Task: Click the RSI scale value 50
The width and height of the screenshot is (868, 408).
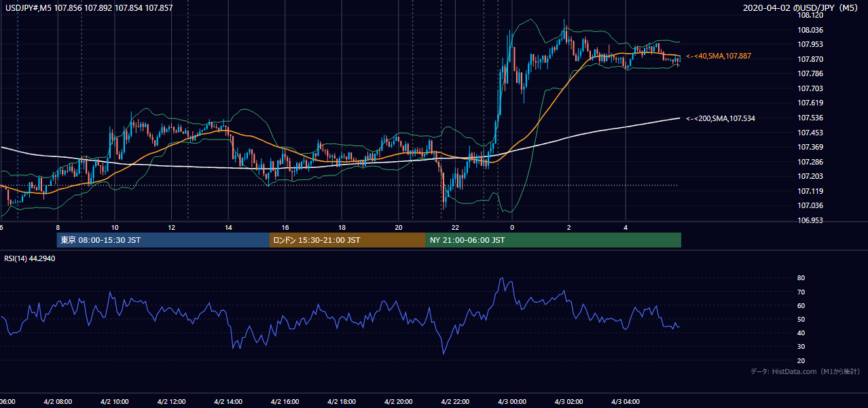Action: 801,319
